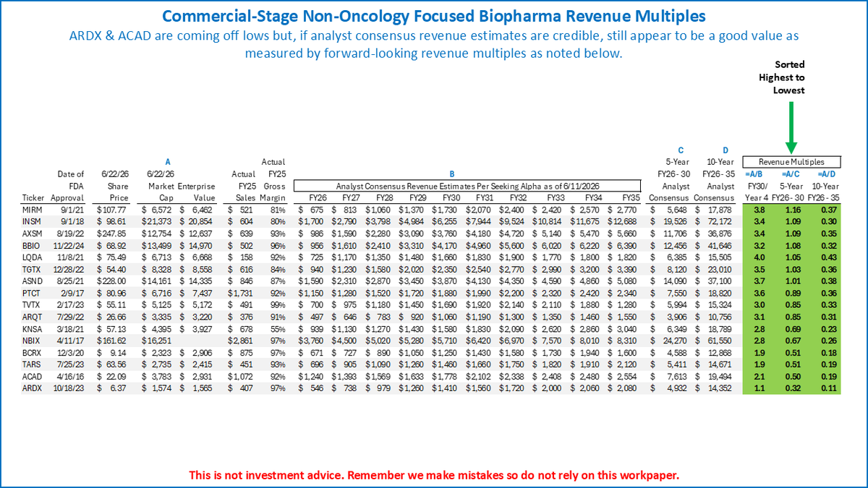
Task: Select the boxed "Revenue Multiples" header
Action: tap(791, 162)
